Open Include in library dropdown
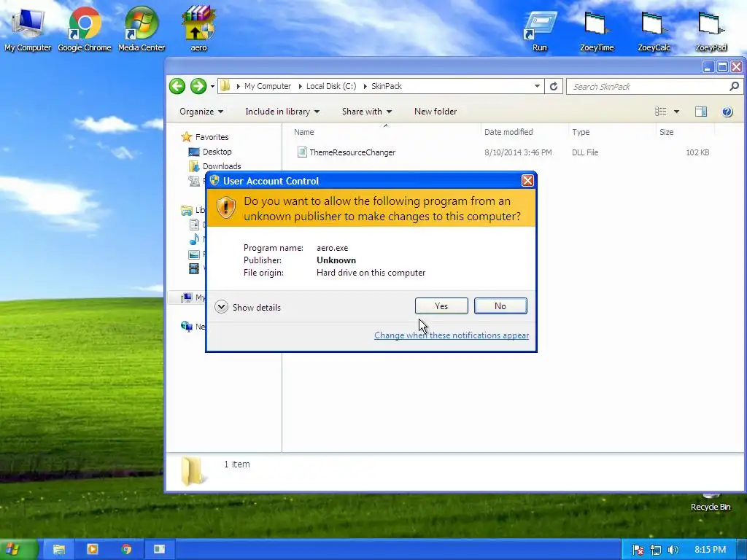 click(282, 112)
